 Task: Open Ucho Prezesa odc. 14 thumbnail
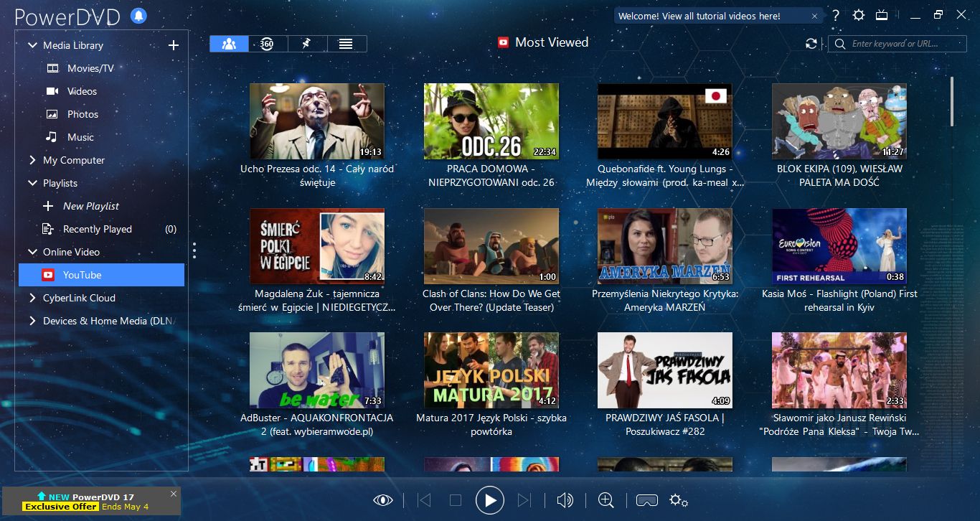click(317, 121)
